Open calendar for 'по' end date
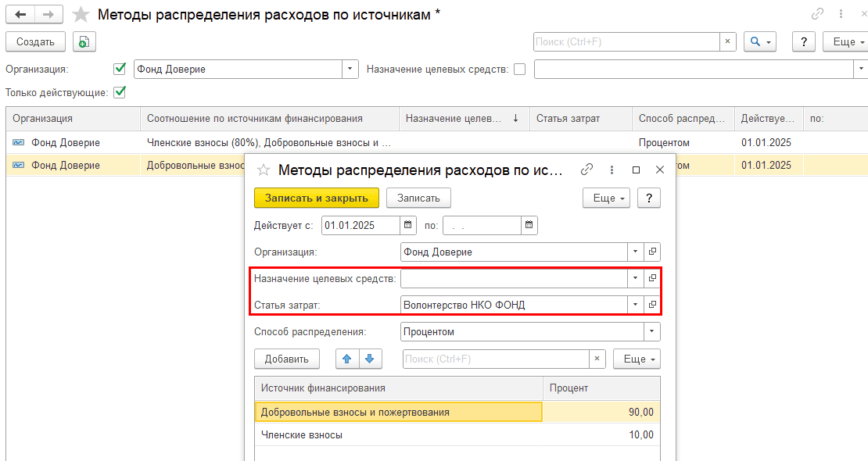 tap(529, 226)
